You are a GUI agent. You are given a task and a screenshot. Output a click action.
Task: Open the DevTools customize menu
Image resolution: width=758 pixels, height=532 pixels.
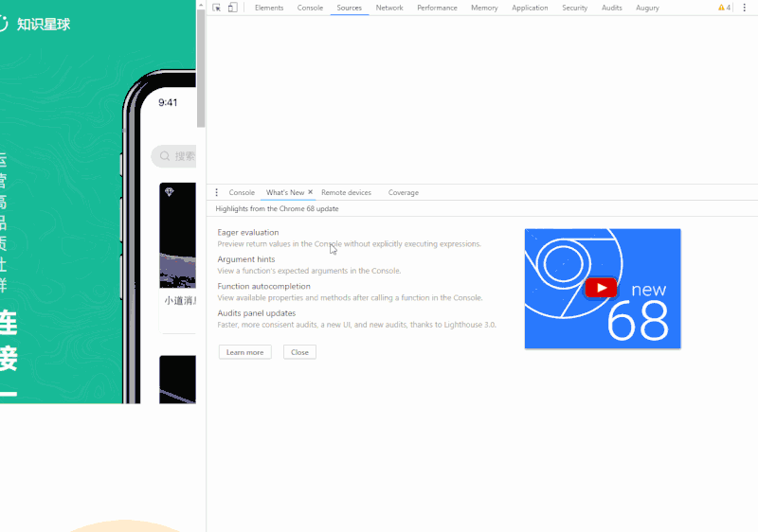click(744, 8)
